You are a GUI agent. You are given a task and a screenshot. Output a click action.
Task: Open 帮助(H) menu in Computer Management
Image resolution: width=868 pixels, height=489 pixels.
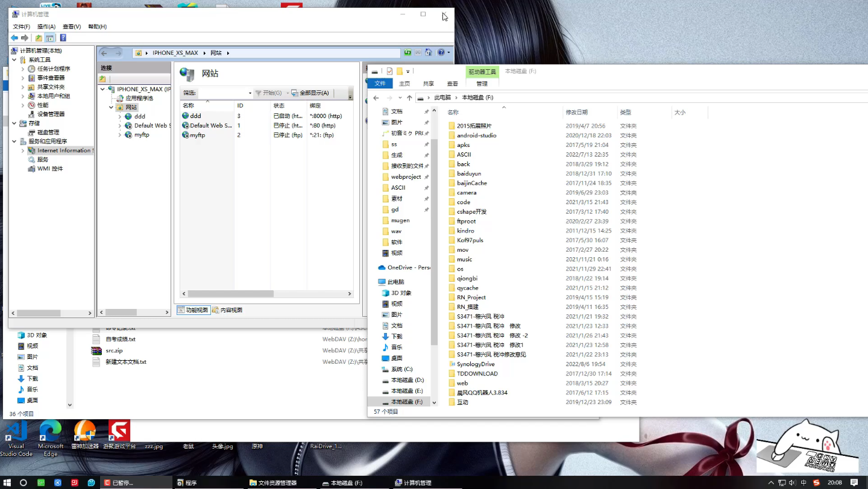click(x=98, y=26)
